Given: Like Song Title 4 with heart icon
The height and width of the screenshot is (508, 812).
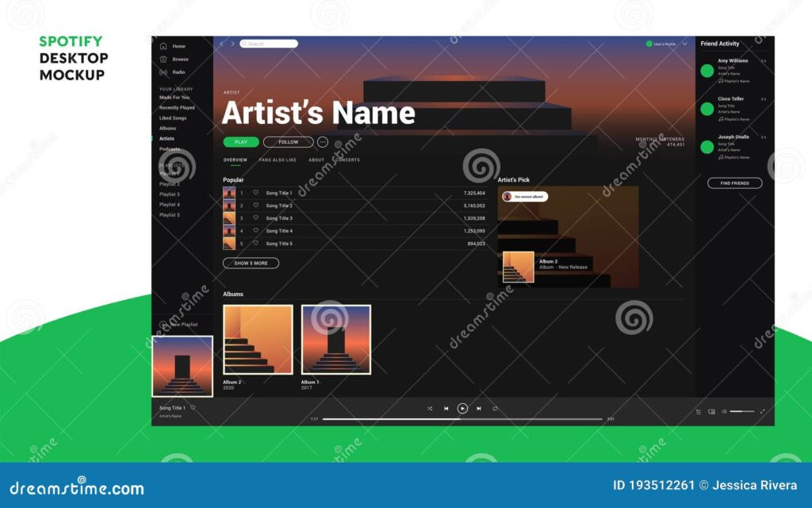Looking at the screenshot, I should point(256,231).
